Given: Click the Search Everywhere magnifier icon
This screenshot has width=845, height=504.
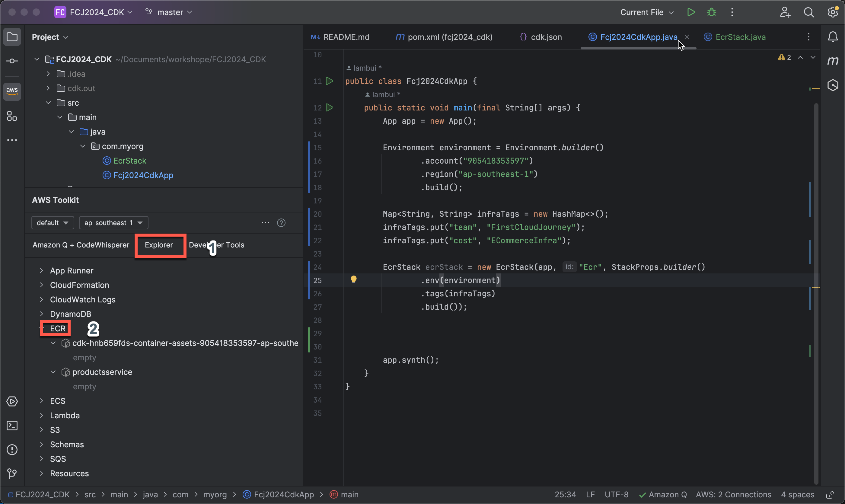Looking at the screenshot, I should point(809,13).
